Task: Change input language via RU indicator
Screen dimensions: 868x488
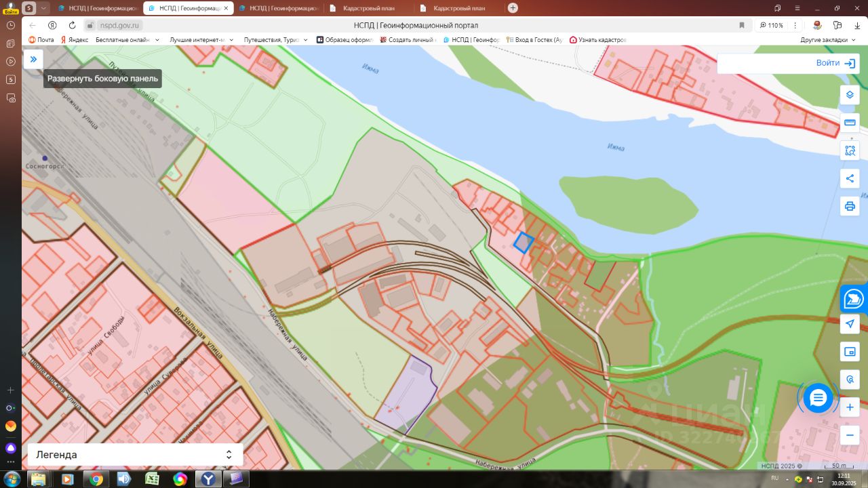Action: pos(774,478)
